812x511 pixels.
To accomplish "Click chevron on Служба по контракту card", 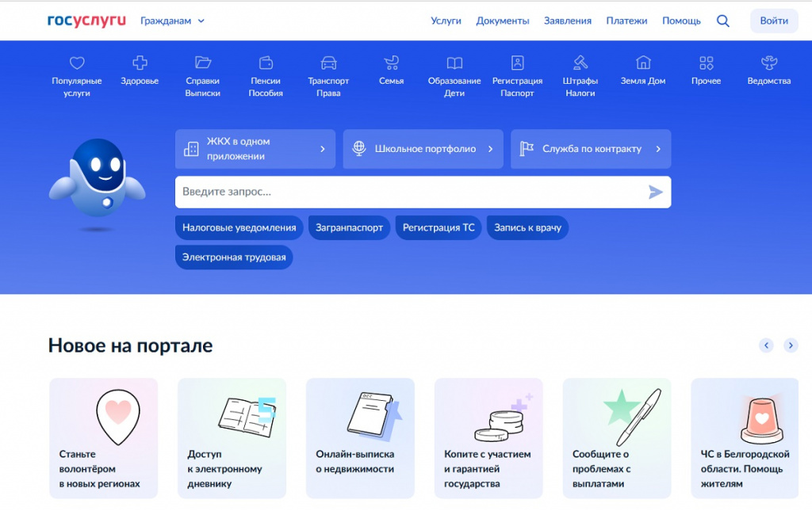I will (x=658, y=149).
